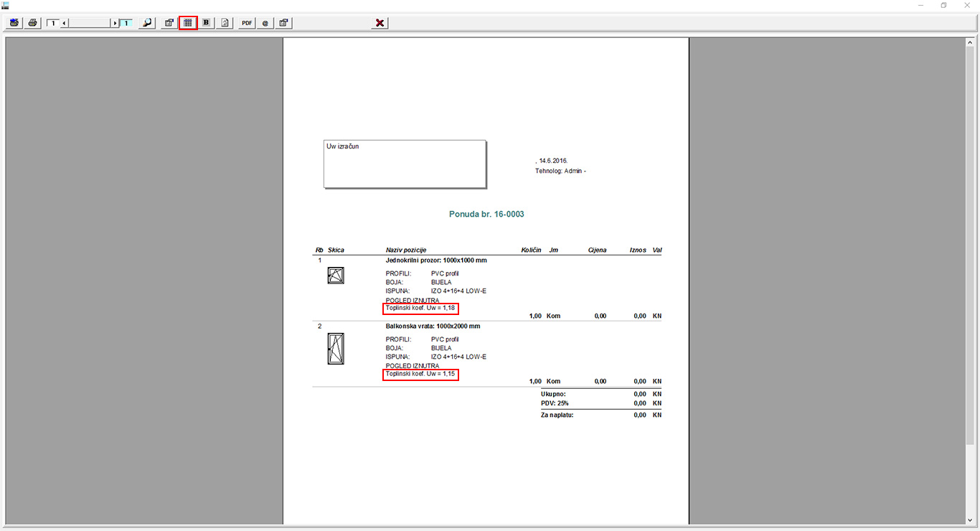Click the vertical scrollbar down arrow
Image resolution: width=980 pixels, height=531 pixels.
[x=970, y=520]
